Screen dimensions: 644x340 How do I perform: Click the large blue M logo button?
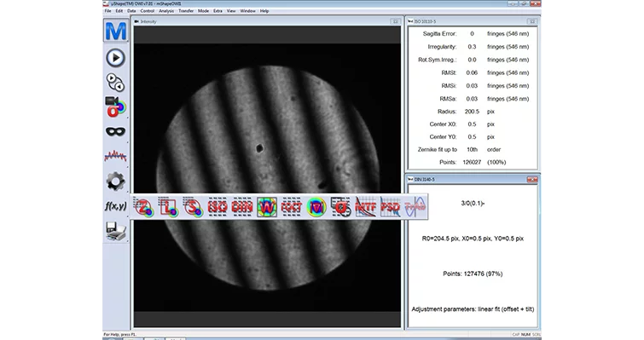click(115, 31)
